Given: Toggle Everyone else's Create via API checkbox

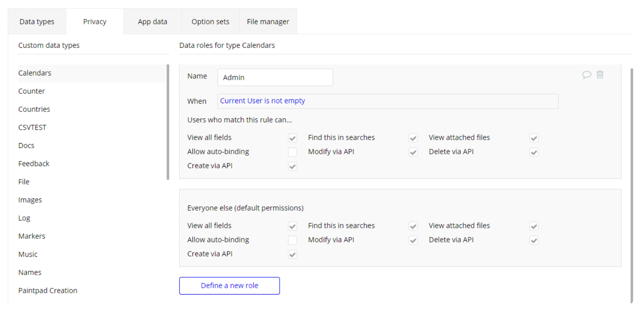Looking at the screenshot, I should click(293, 254).
